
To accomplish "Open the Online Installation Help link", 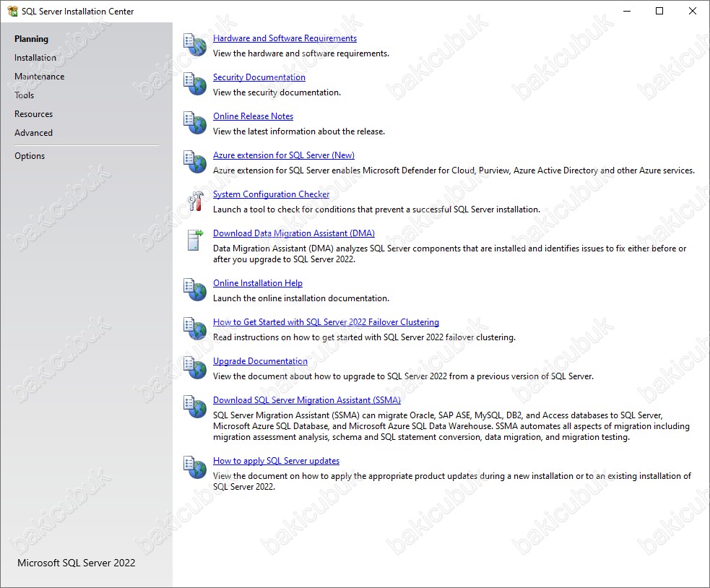I will 258,283.
